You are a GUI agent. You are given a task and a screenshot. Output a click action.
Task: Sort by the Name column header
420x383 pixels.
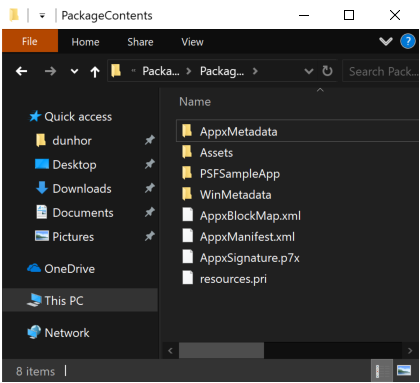pyautogui.click(x=195, y=102)
